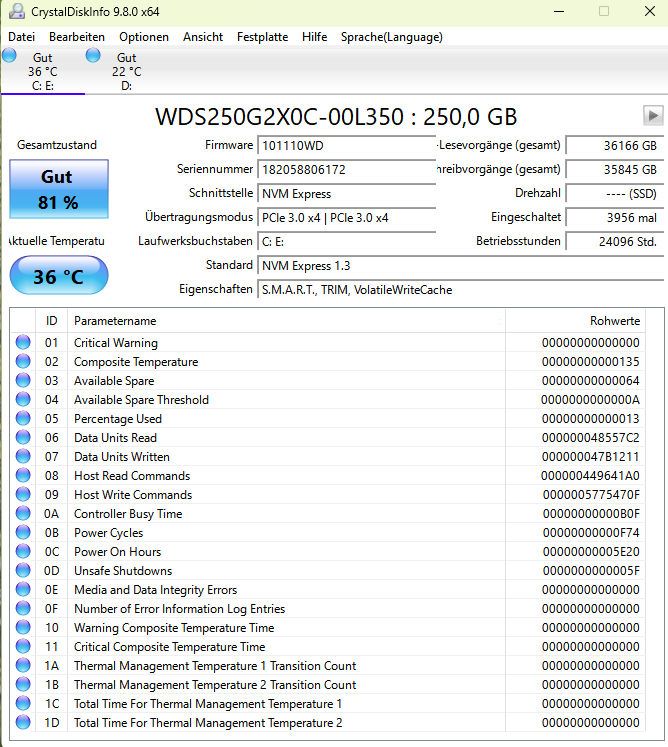Select the C: E: disk tab
The image size is (668, 747).
pyautogui.click(x=42, y=71)
